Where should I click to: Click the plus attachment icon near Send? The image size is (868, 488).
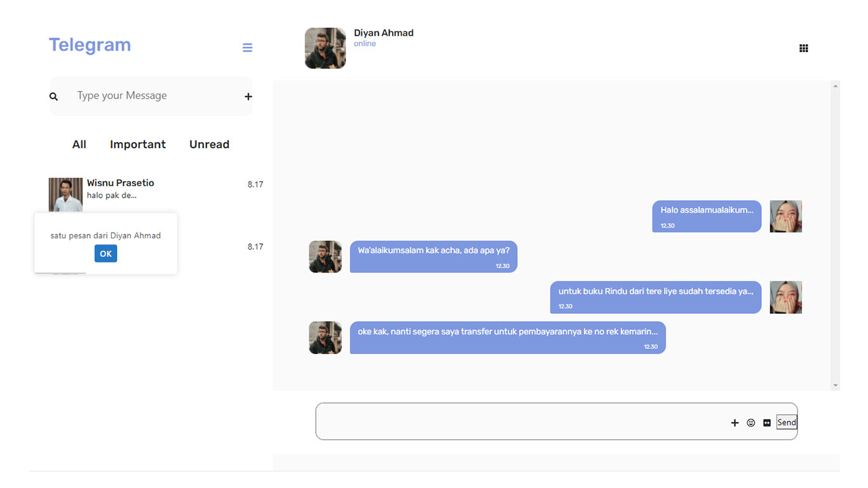[735, 422]
